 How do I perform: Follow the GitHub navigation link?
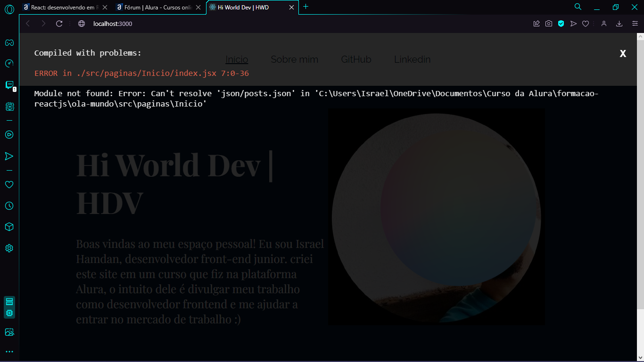pos(356,59)
